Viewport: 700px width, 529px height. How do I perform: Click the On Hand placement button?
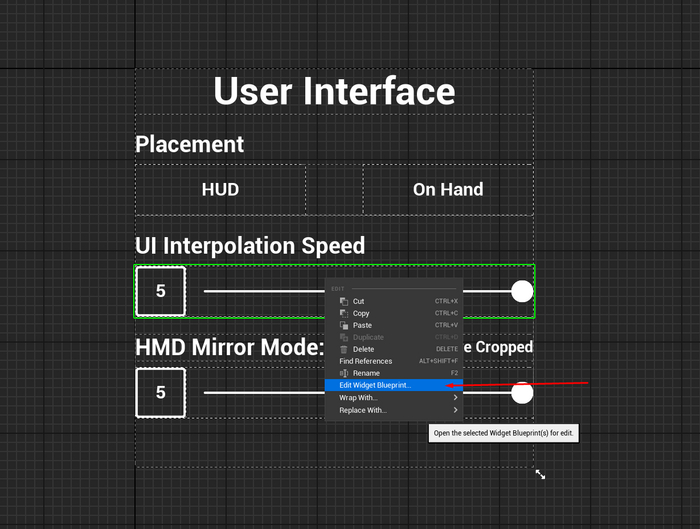click(x=448, y=190)
